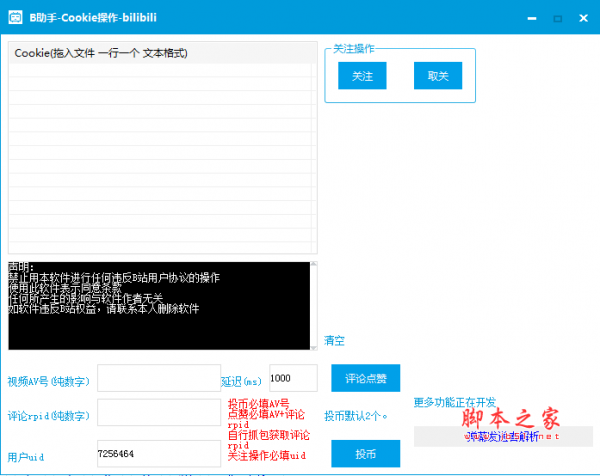
Task: Click the bilibili app icon in title bar
Action: (x=15, y=18)
